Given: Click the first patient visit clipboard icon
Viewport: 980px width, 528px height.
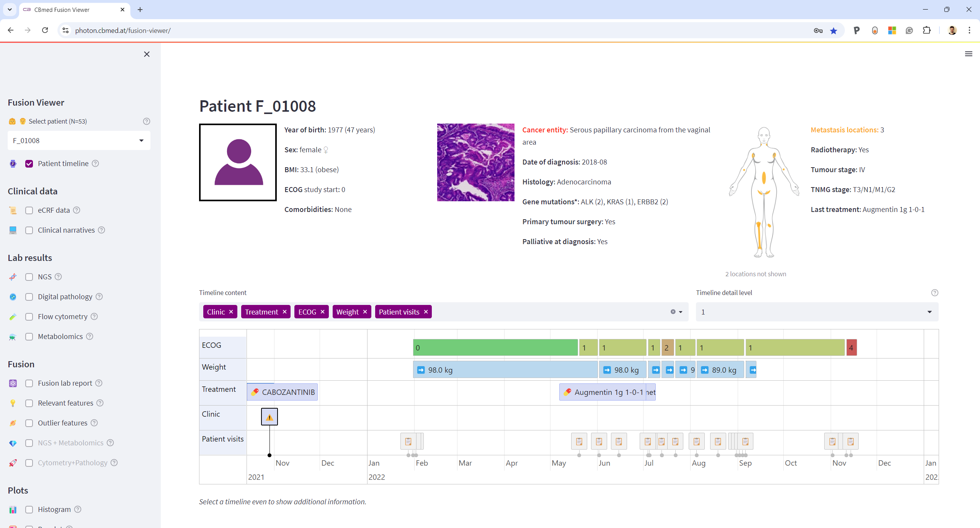Looking at the screenshot, I should click(408, 442).
